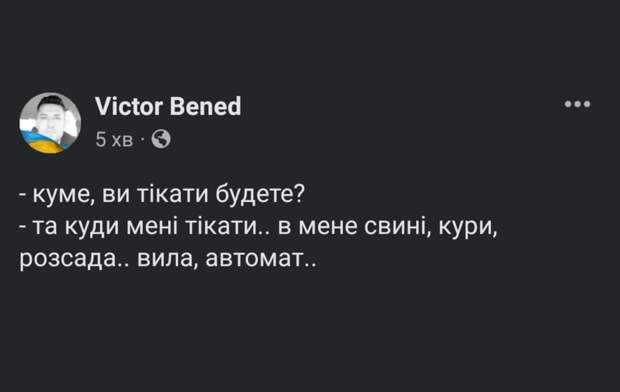Screen dimensions: 620x392
Task: Click the blue-yellow flag on the avatar
Action: click(43, 142)
